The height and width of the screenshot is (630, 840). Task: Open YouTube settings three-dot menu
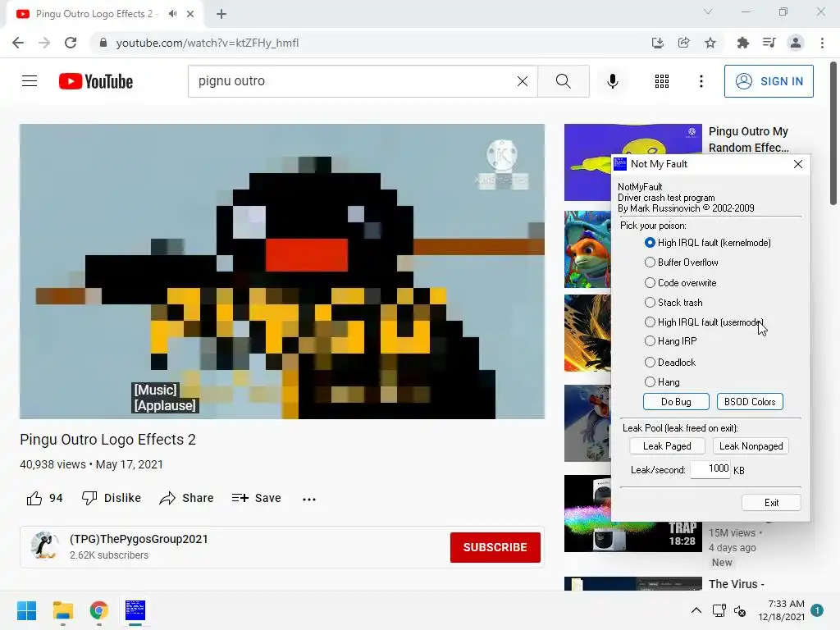701,81
